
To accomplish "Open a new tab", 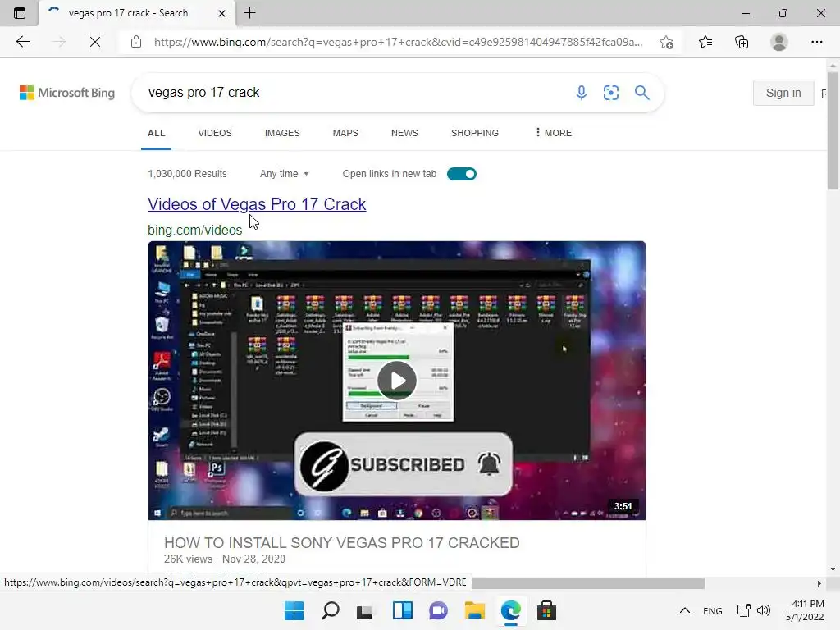I will (249, 13).
